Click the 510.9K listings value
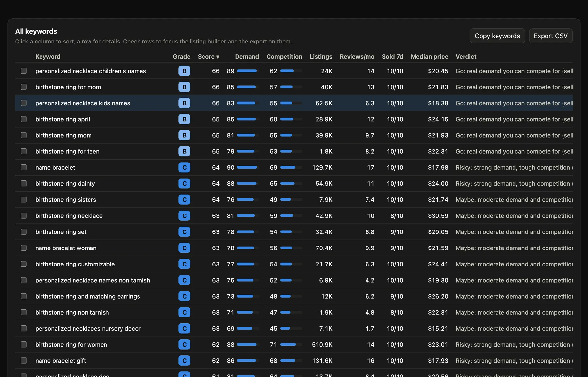The width and height of the screenshot is (588, 377). tap(322, 344)
